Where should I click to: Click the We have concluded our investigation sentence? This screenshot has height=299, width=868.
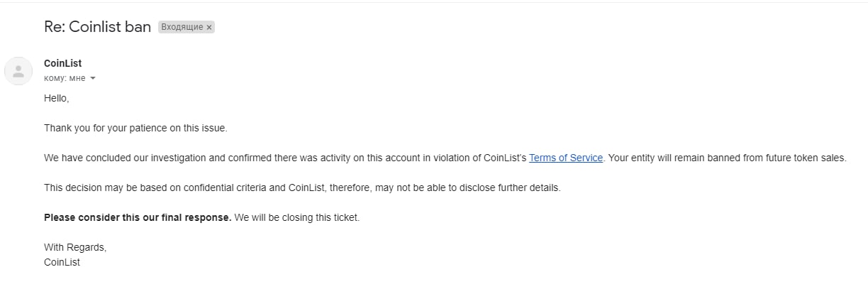(x=323, y=158)
